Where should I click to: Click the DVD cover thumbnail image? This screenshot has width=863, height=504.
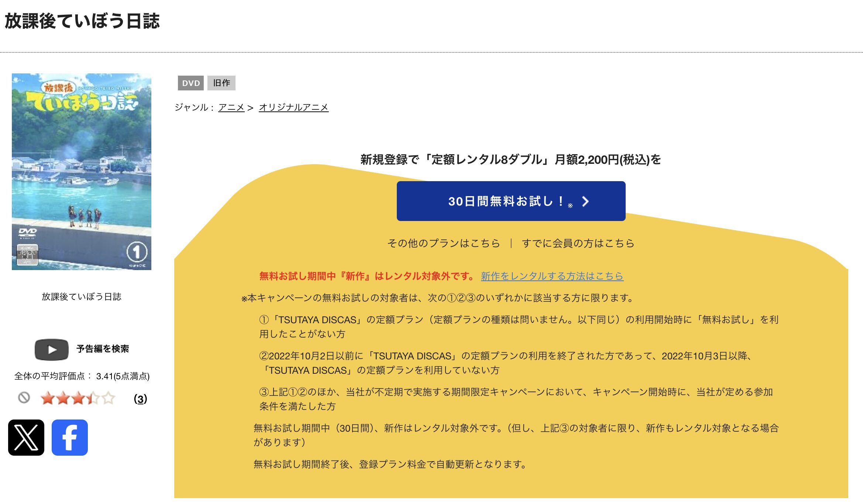(82, 172)
